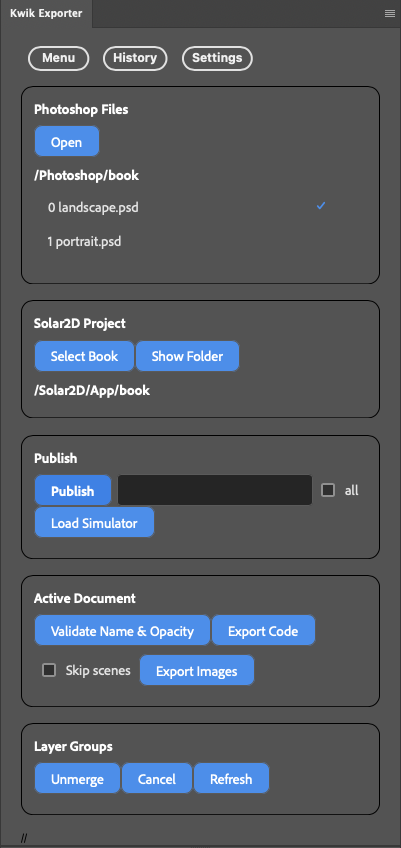Image resolution: width=401 pixels, height=848 pixels.
Task: Run Validate Name & Opacity
Action: [122, 631]
